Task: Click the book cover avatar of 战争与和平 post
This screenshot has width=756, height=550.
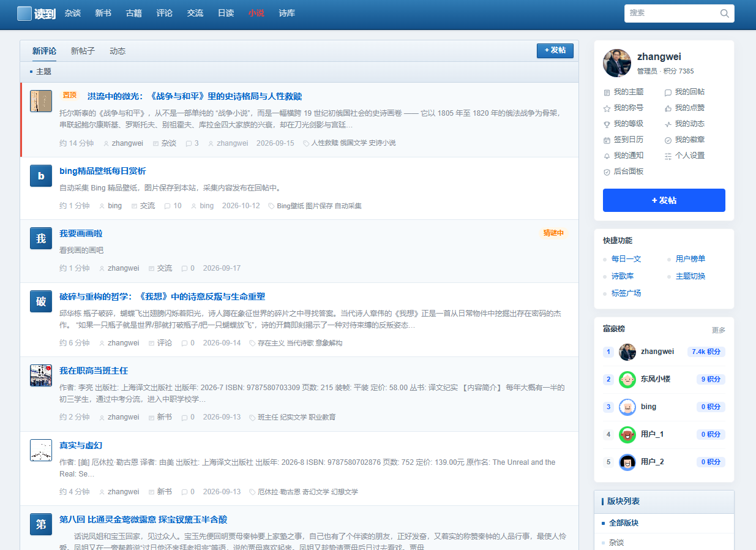Action: (41, 101)
